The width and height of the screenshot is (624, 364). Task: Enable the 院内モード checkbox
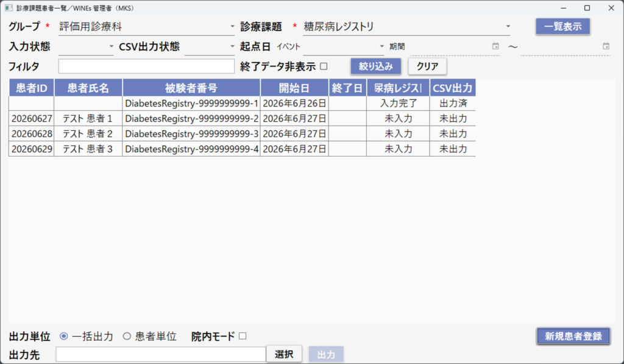(x=243, y=336)
